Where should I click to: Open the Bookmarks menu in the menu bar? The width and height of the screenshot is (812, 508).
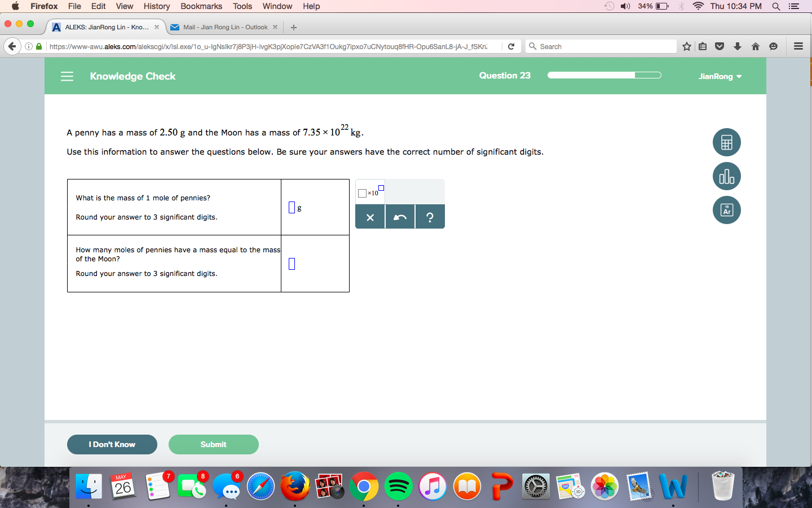(x=201, y=6)
